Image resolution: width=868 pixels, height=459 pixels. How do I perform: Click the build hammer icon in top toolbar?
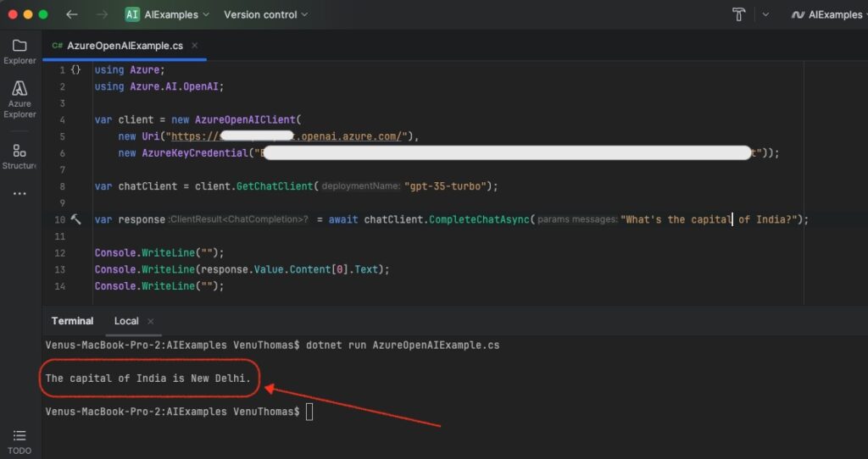pyautogui.click(x=738, y=14)
